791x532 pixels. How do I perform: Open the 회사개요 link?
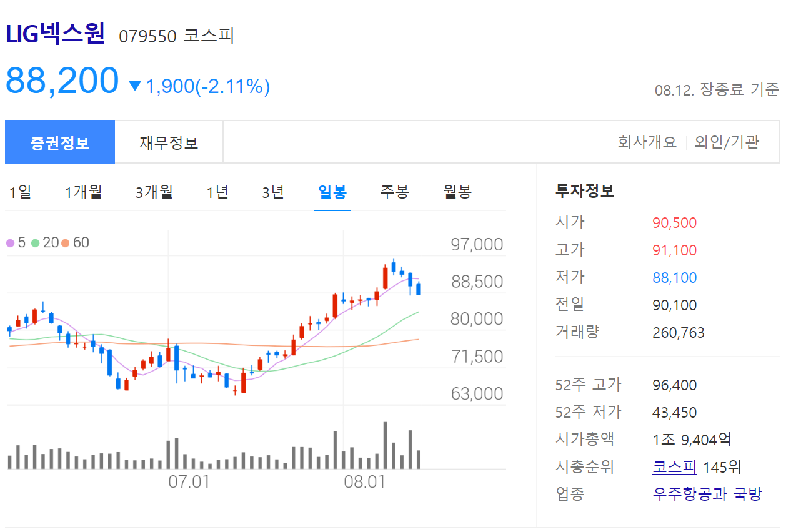(x=647, y=142)
